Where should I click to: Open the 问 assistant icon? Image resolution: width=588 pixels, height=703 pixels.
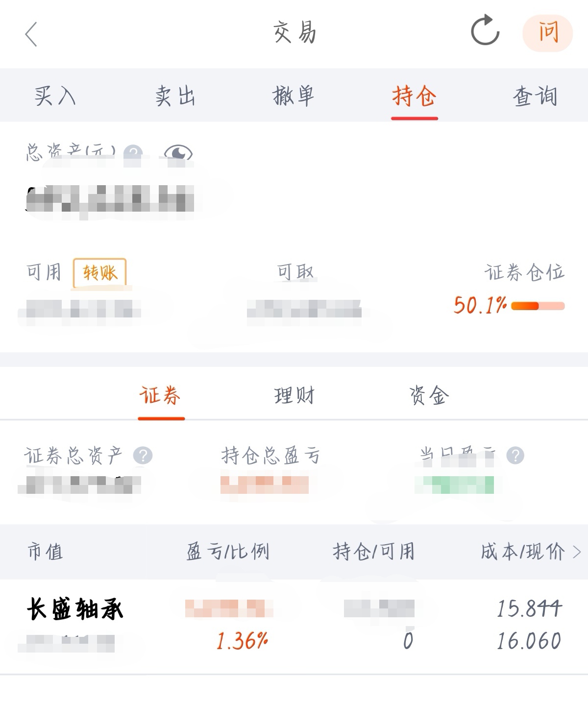548,33
